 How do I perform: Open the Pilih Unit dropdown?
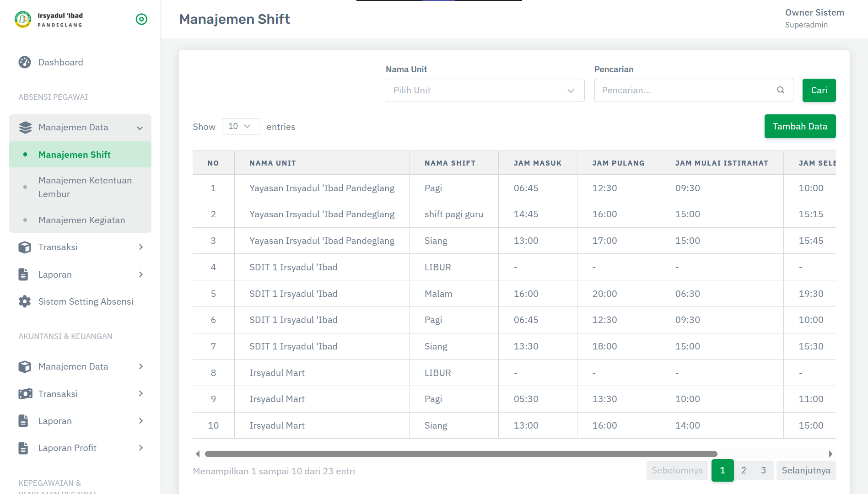[485, 90]
